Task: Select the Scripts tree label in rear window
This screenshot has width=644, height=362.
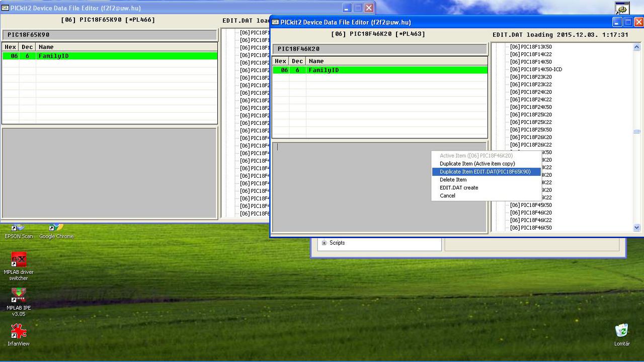Action: [x=337, y=243]
